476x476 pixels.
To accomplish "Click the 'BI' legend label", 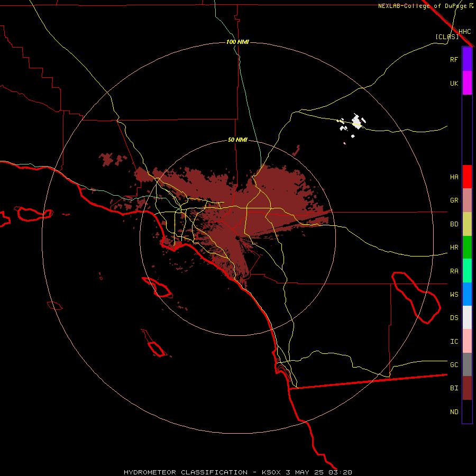I will pos(454,388).
